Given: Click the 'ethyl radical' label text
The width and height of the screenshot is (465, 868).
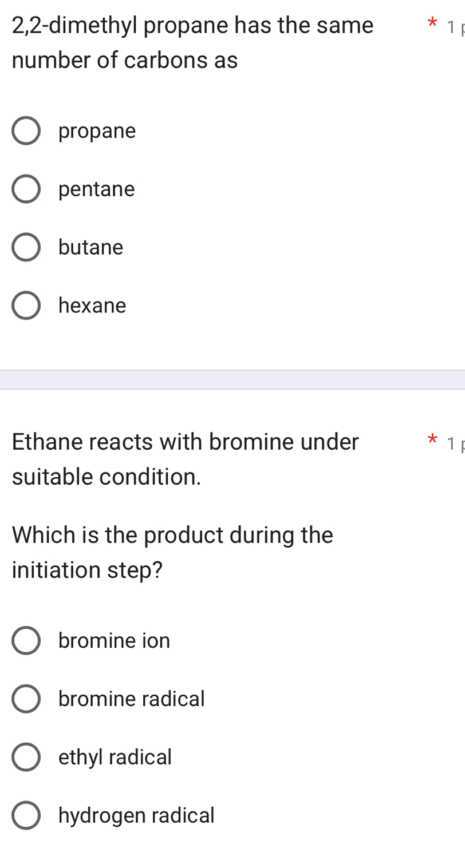Looking at the screenshot, I should click(115, 757).
